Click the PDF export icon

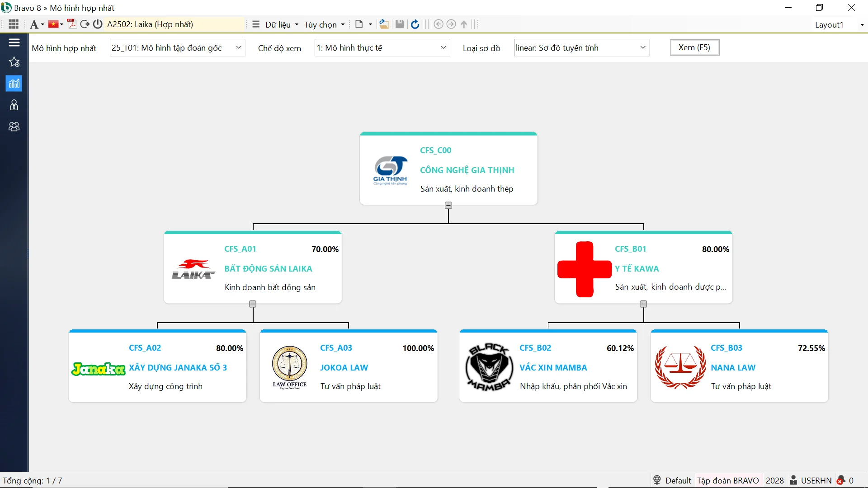tap(71, 24)
